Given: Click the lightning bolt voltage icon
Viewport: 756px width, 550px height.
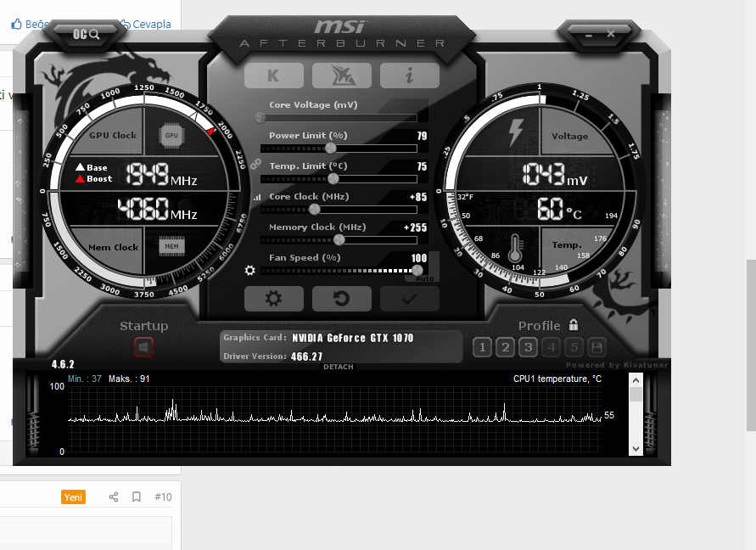Looking at the screenshot, I should point(516,132).
